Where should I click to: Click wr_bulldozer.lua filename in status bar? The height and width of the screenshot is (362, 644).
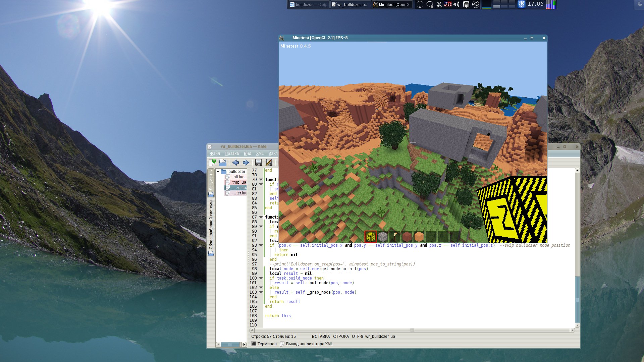[380, 337]
